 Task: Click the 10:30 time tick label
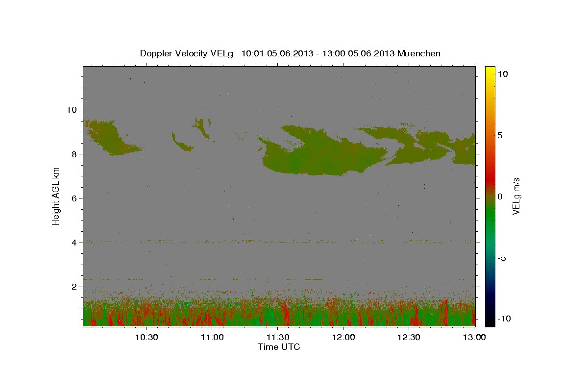(147, 338)
